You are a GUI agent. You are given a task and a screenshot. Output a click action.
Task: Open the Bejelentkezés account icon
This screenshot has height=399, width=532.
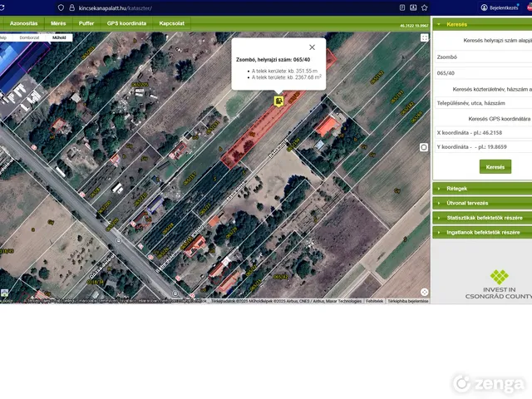(x=485, y=7)
